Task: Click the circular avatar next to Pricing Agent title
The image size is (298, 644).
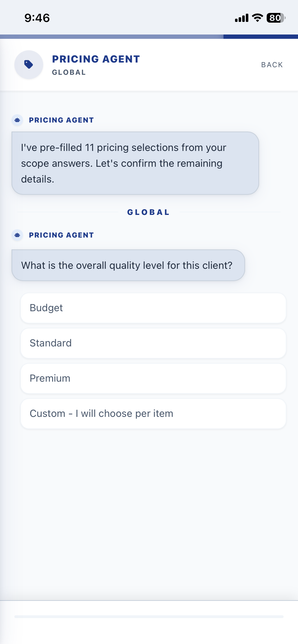Action: 28,65
